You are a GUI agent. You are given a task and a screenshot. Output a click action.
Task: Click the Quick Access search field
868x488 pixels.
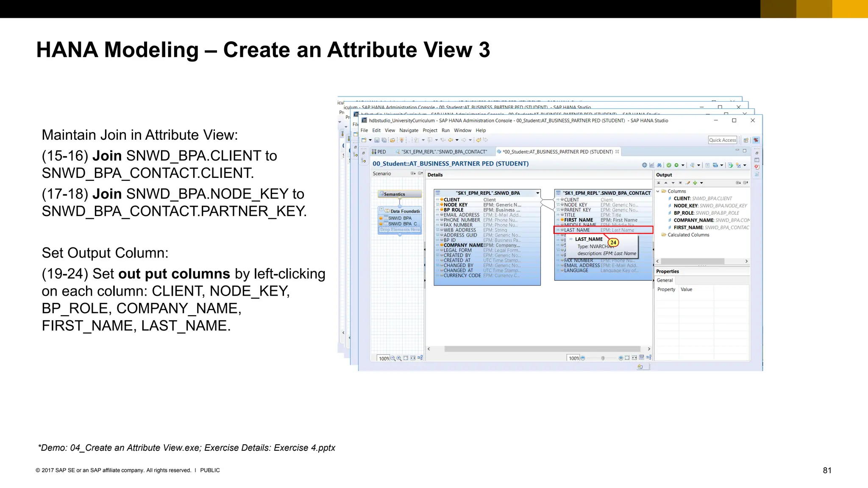pyautogui.click(x=723, y=140)
